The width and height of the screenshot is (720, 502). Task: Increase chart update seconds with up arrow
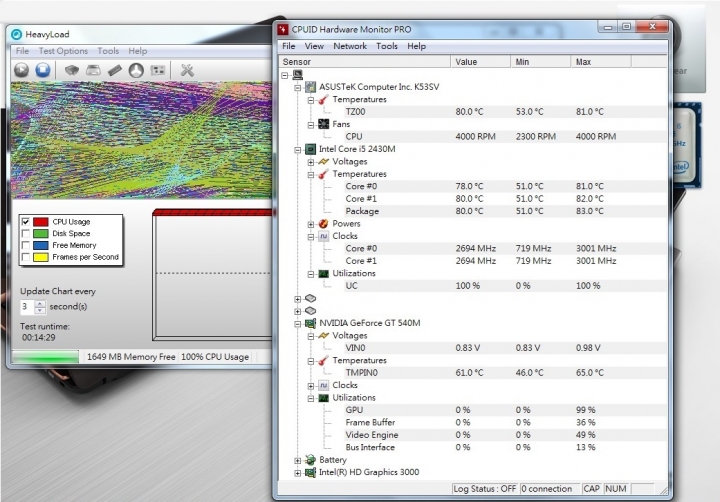coord(40,304)
